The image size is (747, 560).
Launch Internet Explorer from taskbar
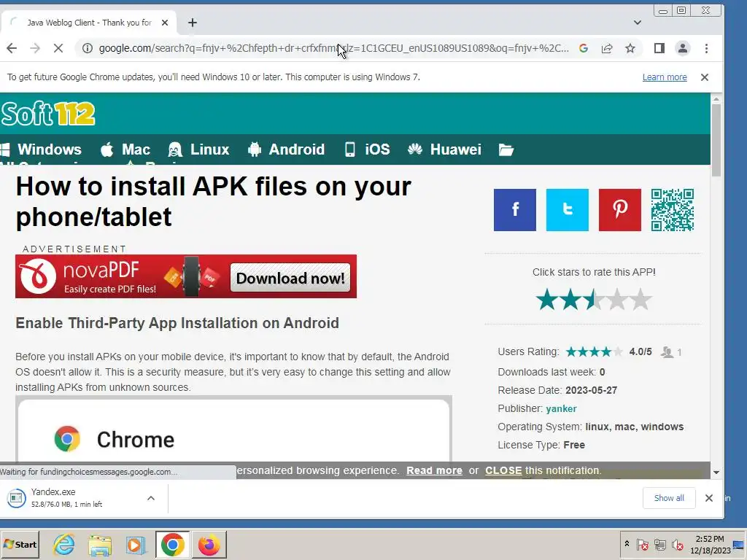tap(64, 544)
